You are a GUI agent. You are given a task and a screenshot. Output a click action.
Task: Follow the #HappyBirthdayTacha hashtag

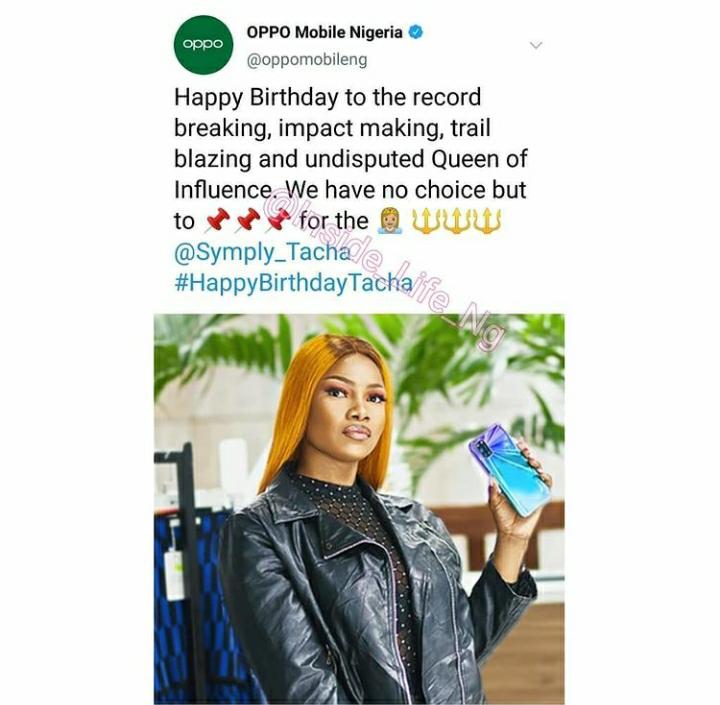pos(293,283)
